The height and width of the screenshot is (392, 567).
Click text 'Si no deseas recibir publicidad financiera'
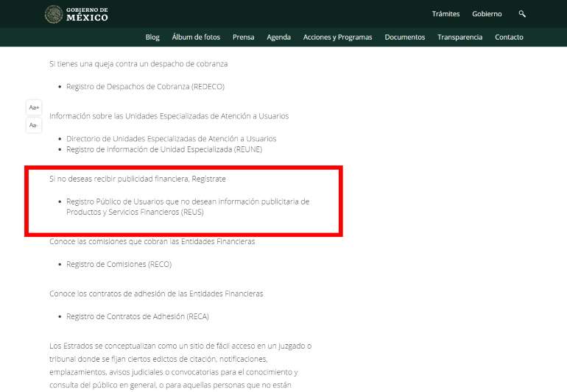coord(138,179)
